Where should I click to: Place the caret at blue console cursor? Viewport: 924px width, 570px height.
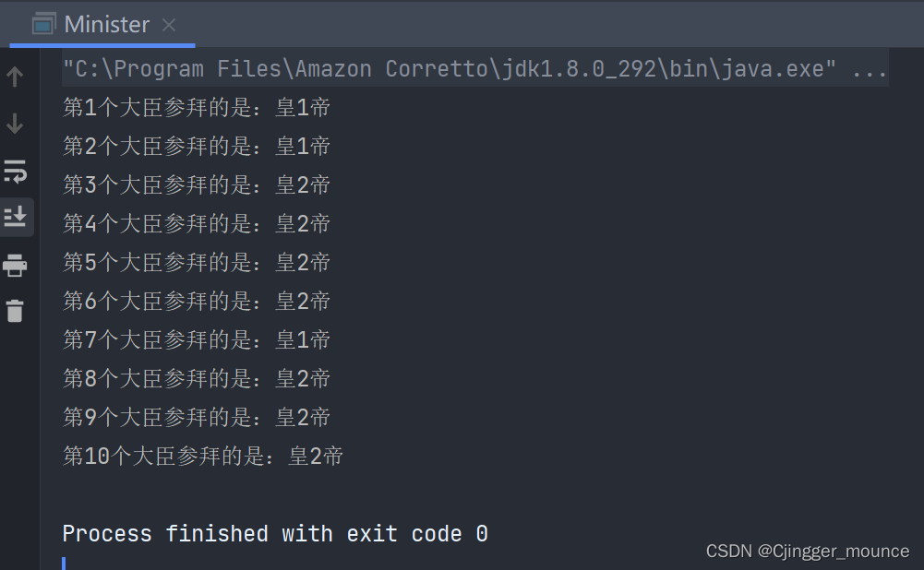pyautogui.click(x=64, y=564)
